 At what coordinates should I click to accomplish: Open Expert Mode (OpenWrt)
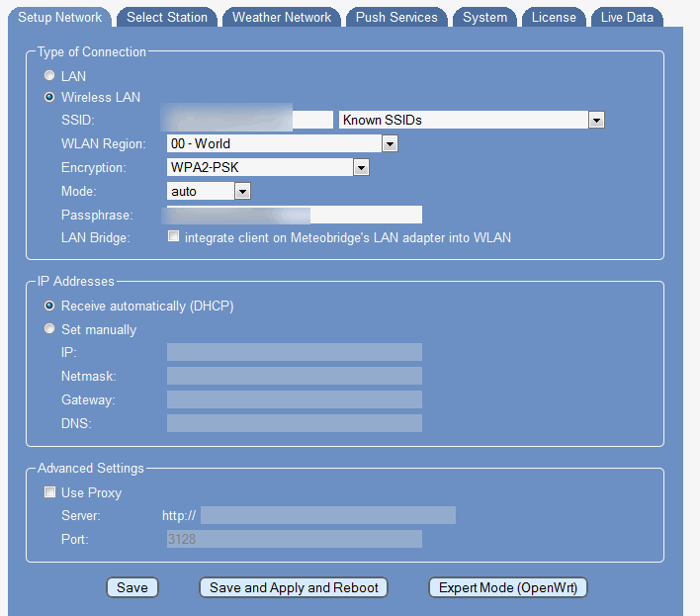pyautogui.click(x=508, y=587)
